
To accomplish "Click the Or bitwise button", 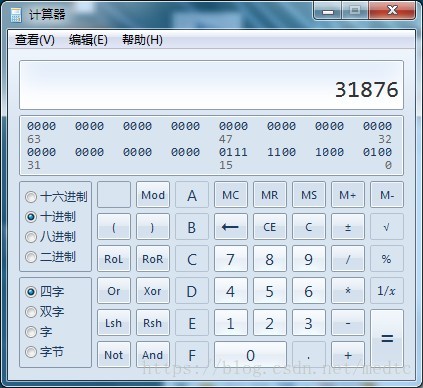I will click(114, 291).
